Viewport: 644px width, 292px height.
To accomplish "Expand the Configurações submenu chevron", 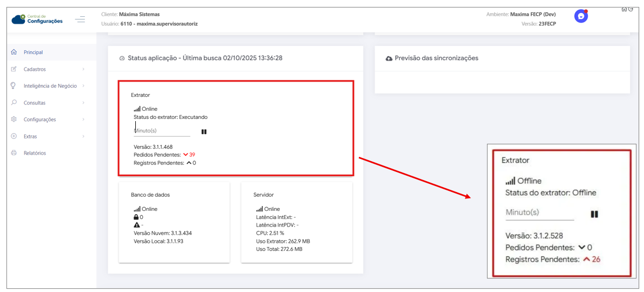I will point(83,120).
